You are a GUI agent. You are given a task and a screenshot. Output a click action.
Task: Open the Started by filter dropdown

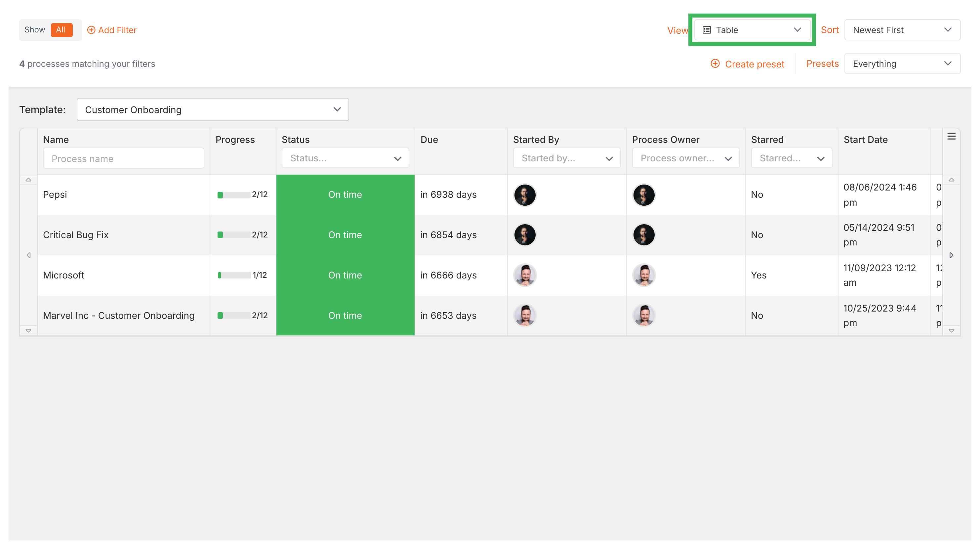pos(566,158)
